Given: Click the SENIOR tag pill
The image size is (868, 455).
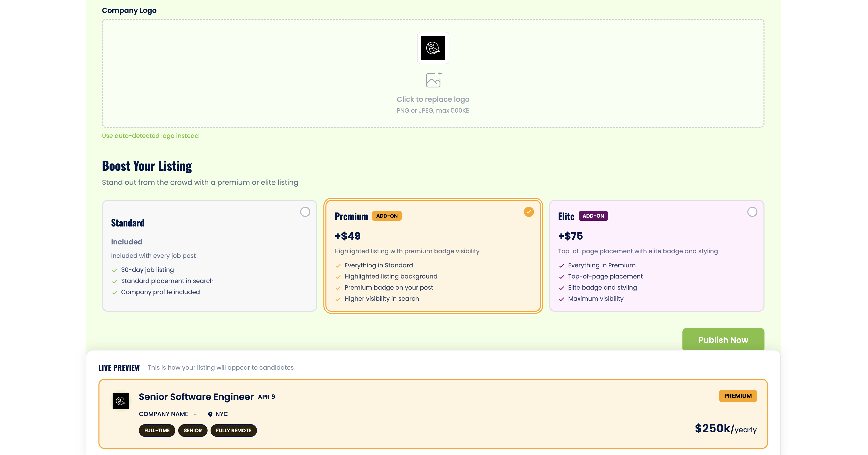Looking at the screenshot, I should pos(192,431).
